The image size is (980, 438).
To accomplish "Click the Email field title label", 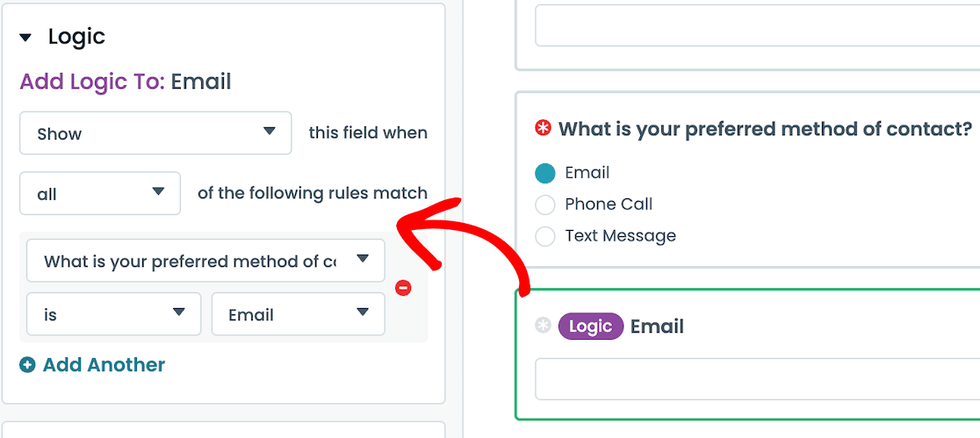I will 657,327.
